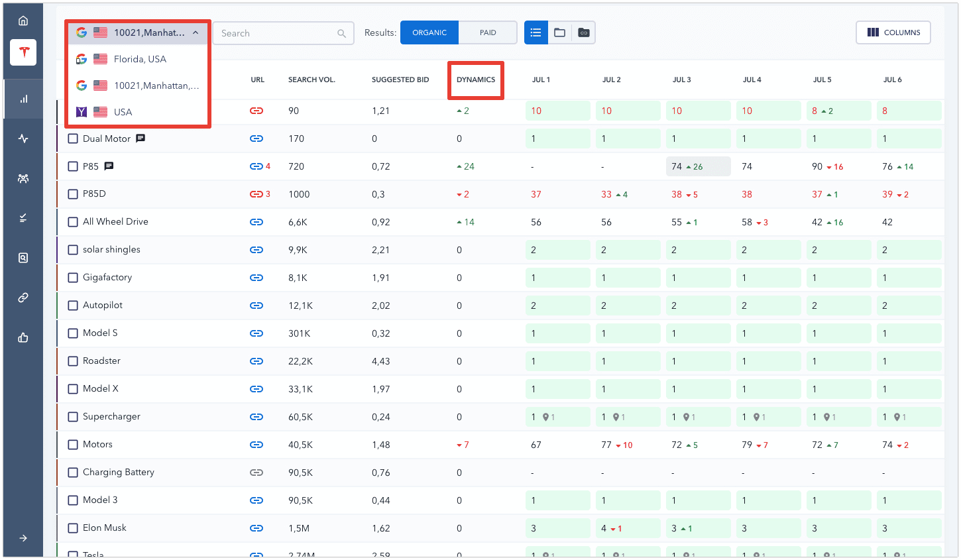
Task: Select Florida, USA search engine option
Action: coord(138,59)
